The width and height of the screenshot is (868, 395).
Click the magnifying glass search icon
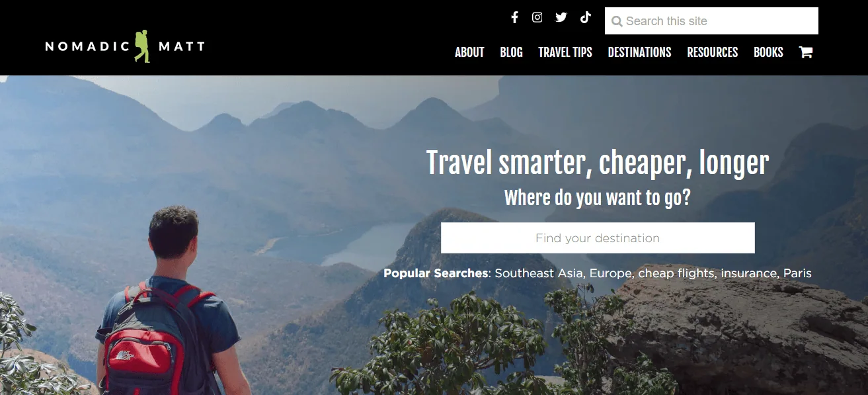click(x=617, y=21)
